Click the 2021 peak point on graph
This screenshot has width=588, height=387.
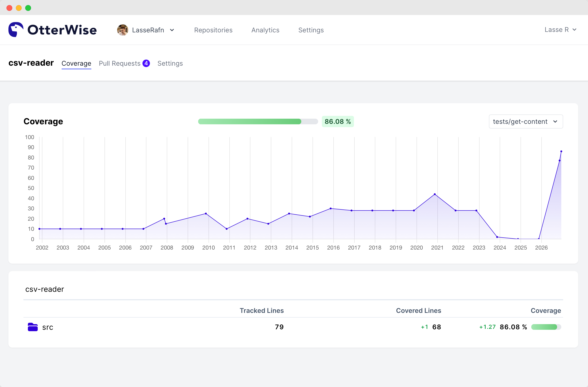coord(435,194)
